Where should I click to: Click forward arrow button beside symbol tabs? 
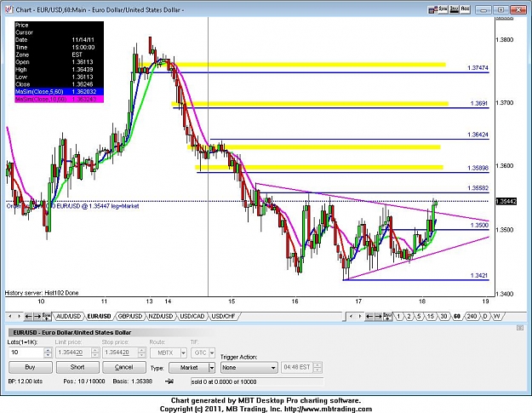coord(37,316)
